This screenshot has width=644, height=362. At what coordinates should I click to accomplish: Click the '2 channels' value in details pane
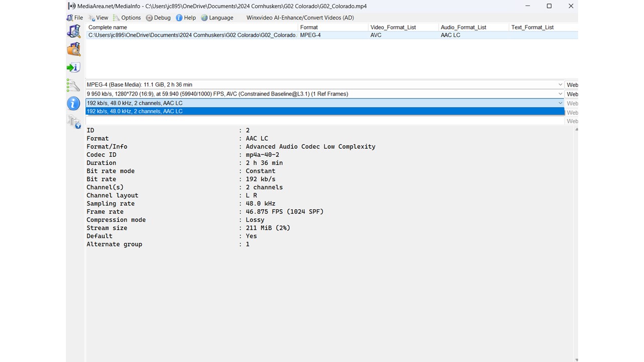click(264, 188)
